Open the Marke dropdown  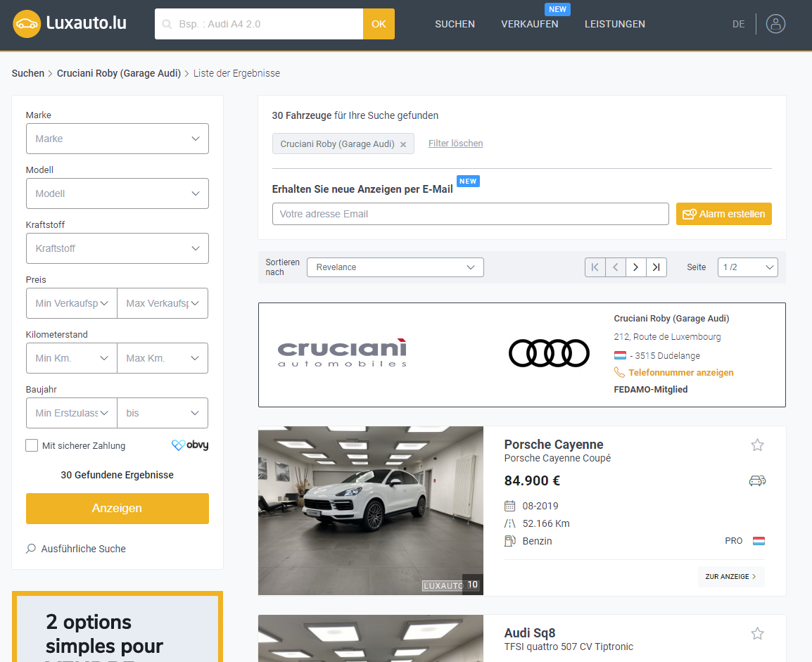tap(118, 139)
